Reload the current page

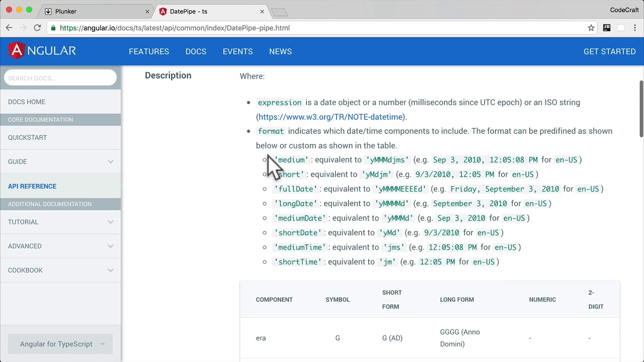point(37,28)
